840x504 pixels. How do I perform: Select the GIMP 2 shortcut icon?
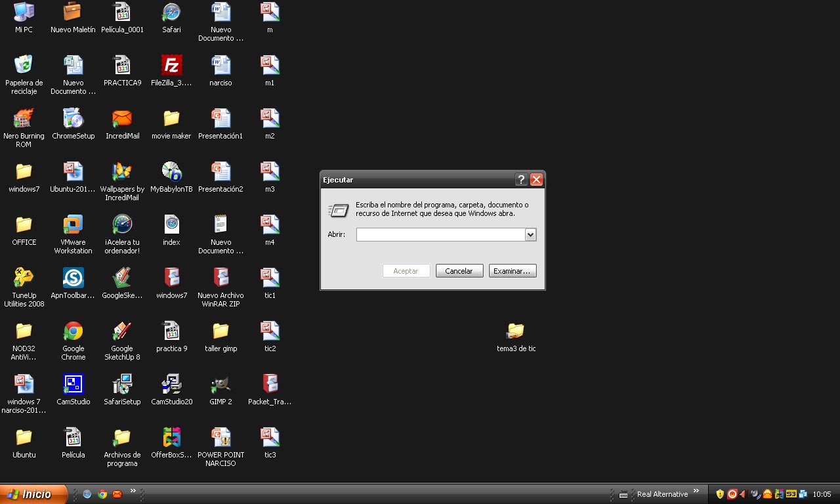tap(220, 389)
